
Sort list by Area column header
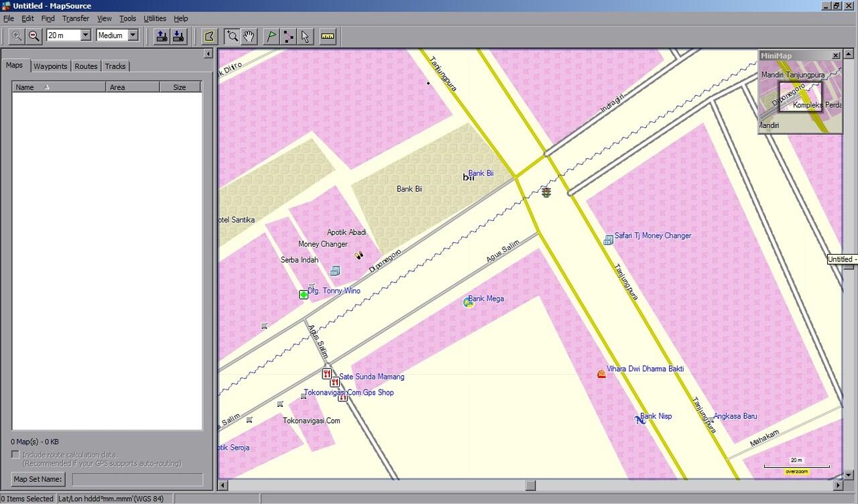[x=133, y=87]
